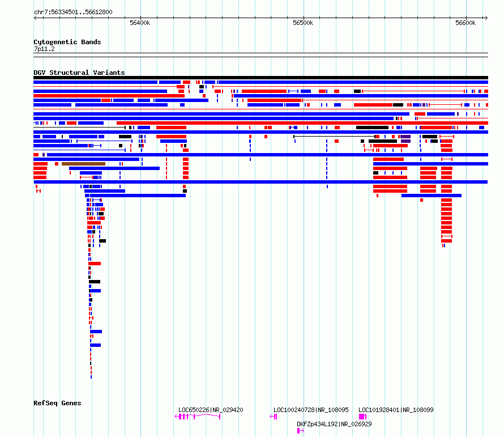Select the brown structural variant bar

pos(84,164)
